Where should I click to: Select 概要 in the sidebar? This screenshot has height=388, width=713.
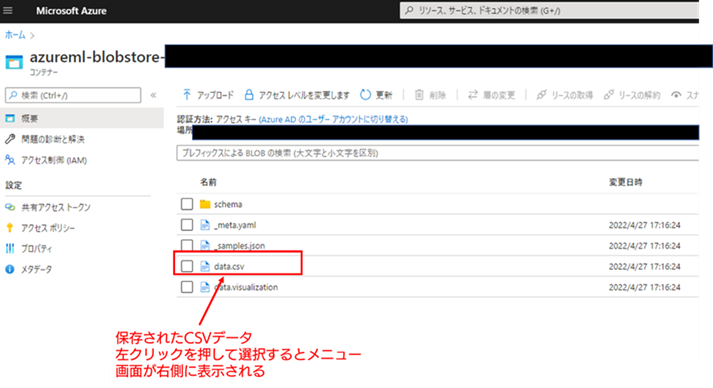click(x=82, y=118)
